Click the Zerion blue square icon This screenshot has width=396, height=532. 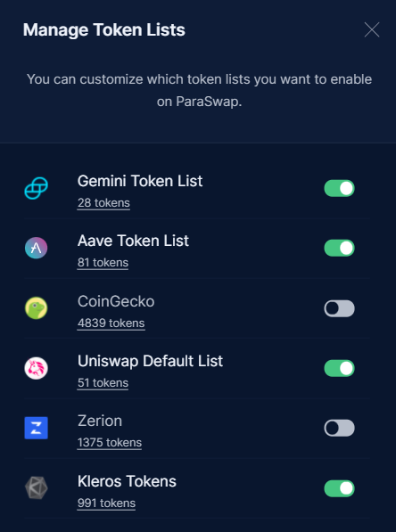[36, 428]
